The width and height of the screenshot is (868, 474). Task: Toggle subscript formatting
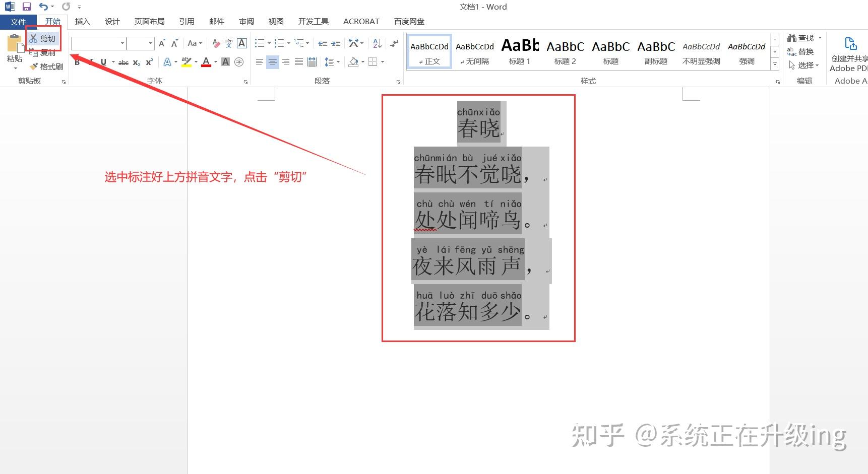point(137,62)
